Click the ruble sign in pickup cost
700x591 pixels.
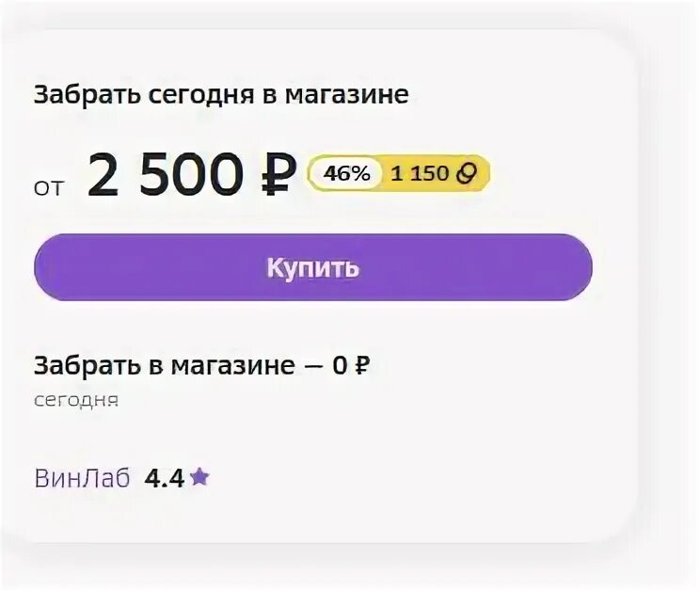click(x=361, y=366)
